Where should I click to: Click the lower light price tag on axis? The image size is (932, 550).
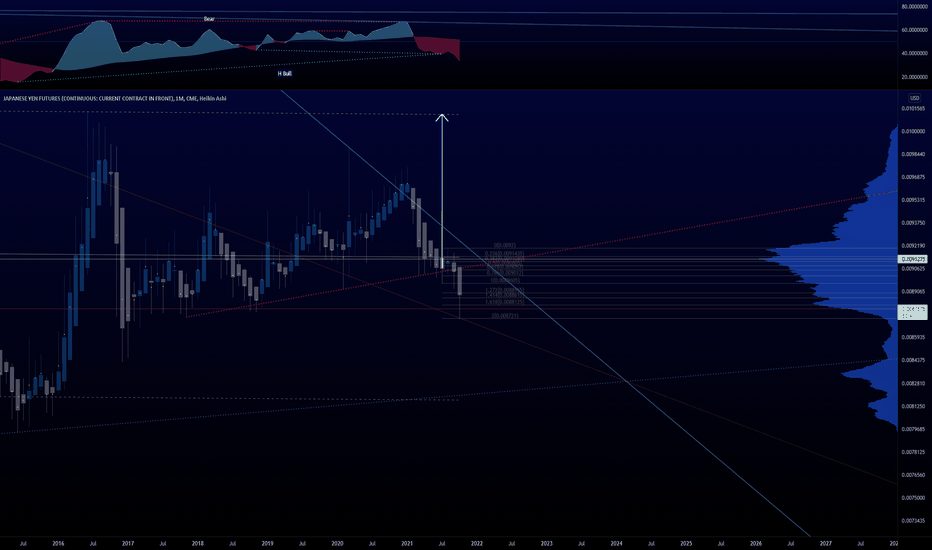coord(914,312)
